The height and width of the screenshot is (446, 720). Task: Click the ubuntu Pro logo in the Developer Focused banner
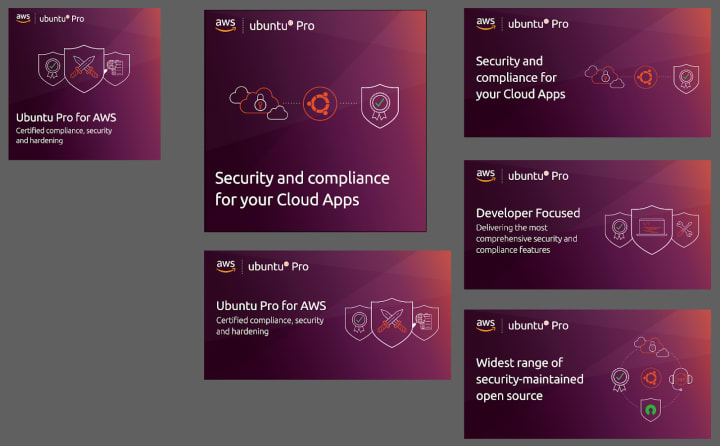(x=538, y=176)
